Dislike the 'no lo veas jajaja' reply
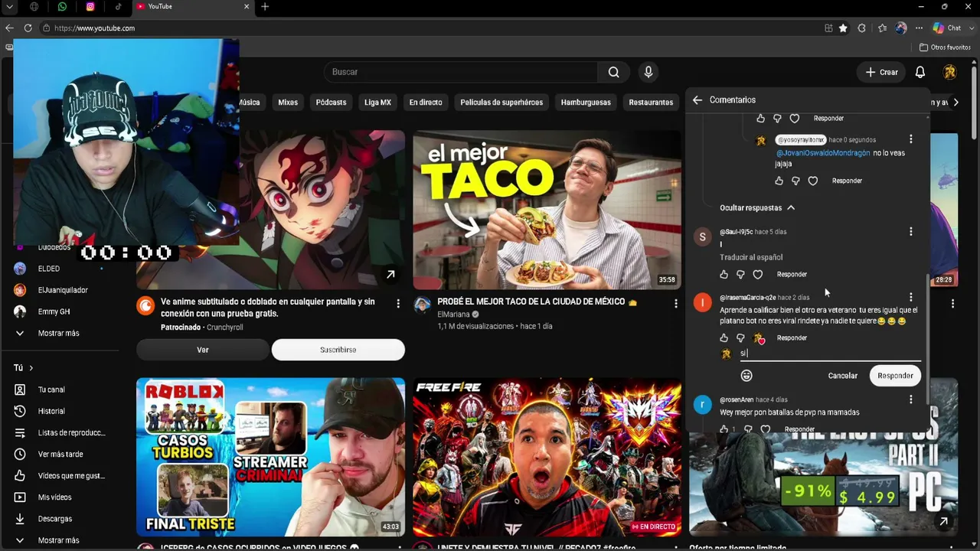Screen dimensions: 980x551 click(x=795, y=181)
